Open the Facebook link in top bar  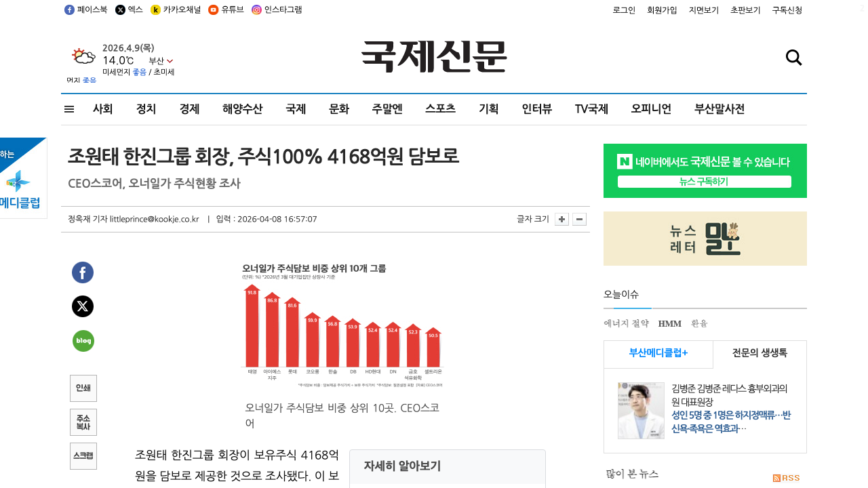[x=85, y=9]
